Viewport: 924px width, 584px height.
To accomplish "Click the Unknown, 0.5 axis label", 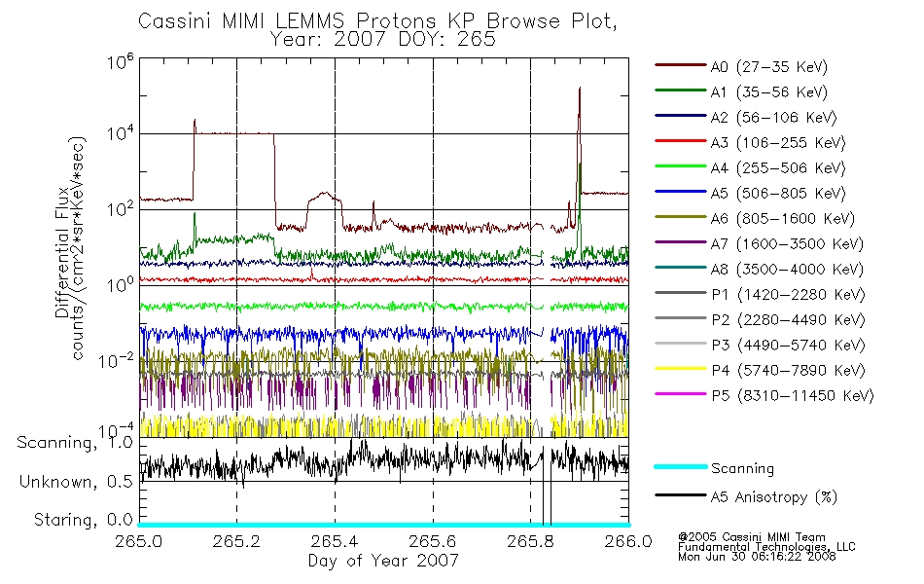I will (x=77, y=482).
